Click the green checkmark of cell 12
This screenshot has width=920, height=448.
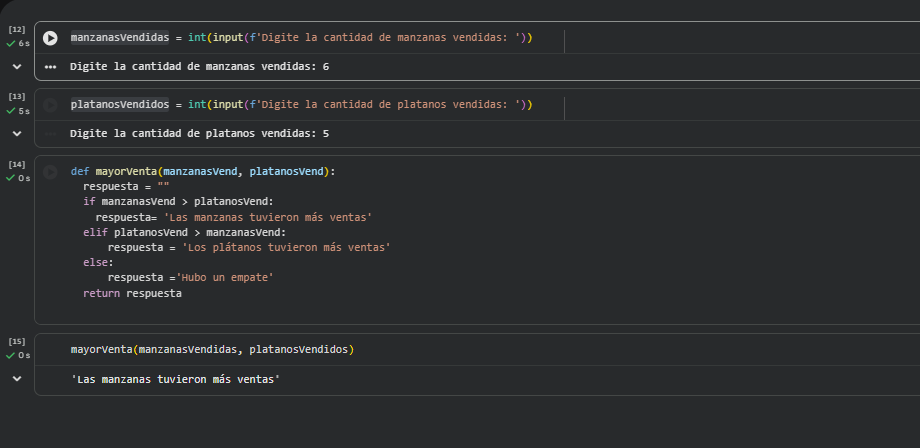pyautogui.click(x=11, y=44)
